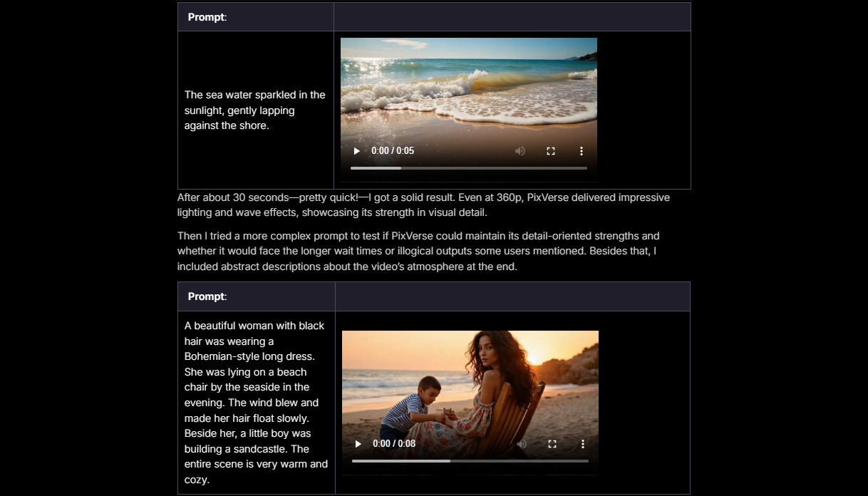This screenshot has height=496, width=868.
Task: Click the progress bar of the 0:05 video
Action: pos(468,168)
